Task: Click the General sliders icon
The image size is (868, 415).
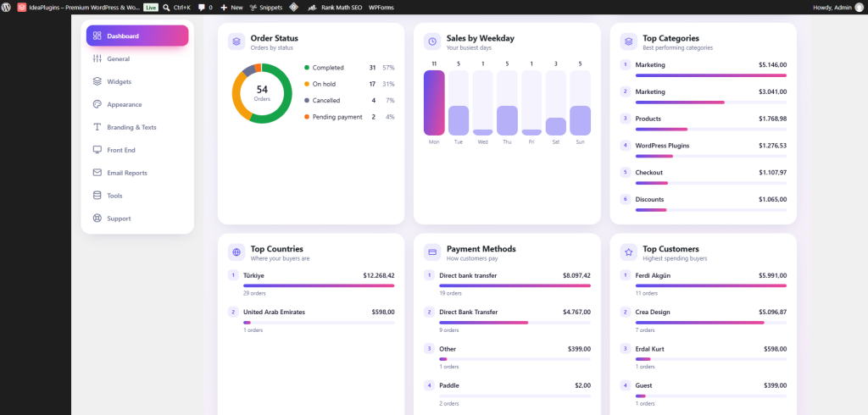Action: click(97, 58)
